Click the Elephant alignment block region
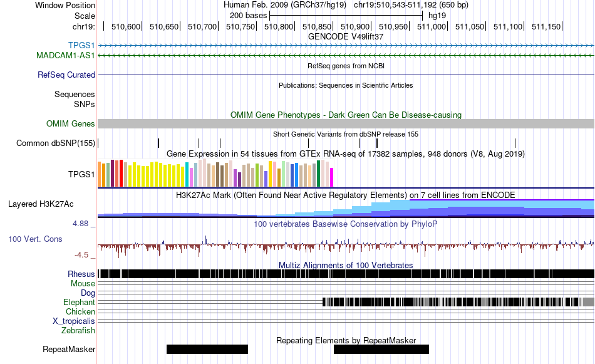Image resolution: width=595 pixels, height=364 pixels. (458, 302)
